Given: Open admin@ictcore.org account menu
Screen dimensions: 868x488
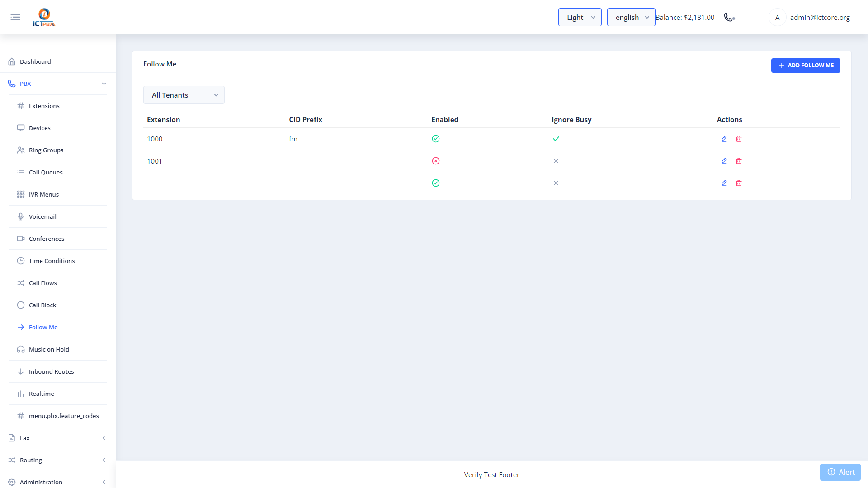Looking at the screenshot, I should point(820,17).
